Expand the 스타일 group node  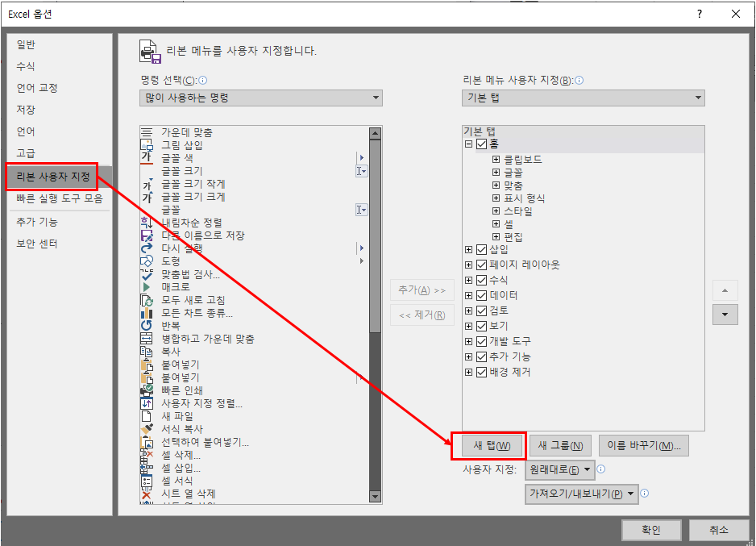pos(496,210)
